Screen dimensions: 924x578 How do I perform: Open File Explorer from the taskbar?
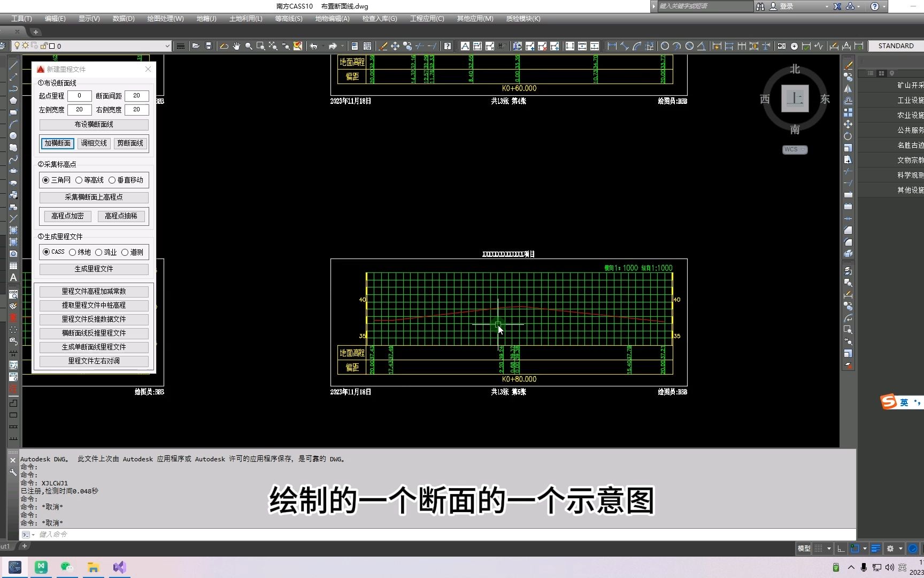point(93,567)
